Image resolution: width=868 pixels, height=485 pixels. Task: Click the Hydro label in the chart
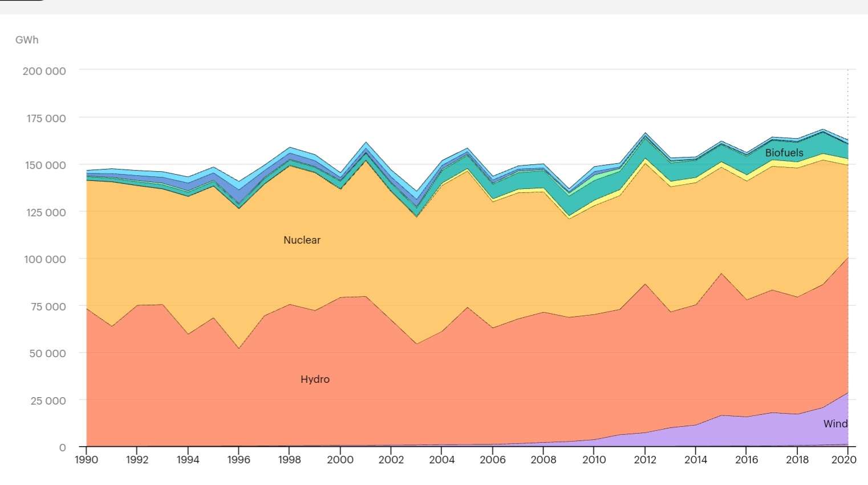(x=315, y=379)
